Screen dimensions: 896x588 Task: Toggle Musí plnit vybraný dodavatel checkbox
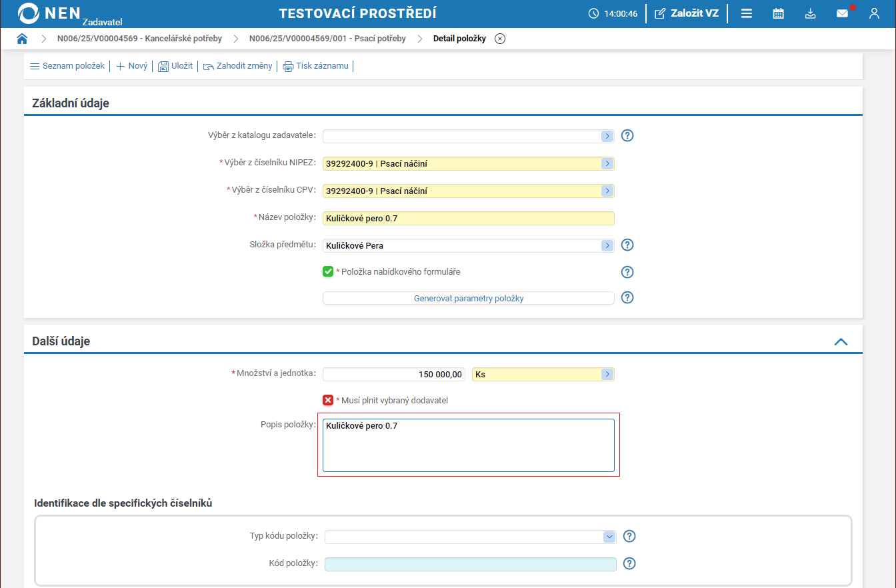328,401
